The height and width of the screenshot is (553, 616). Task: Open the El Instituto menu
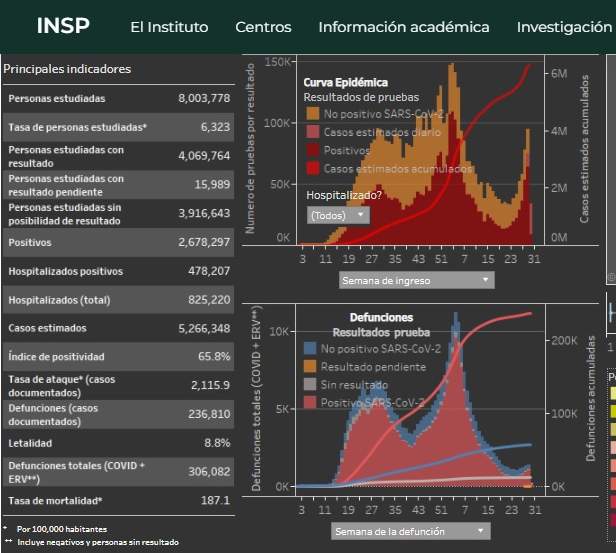pos(169,27)
